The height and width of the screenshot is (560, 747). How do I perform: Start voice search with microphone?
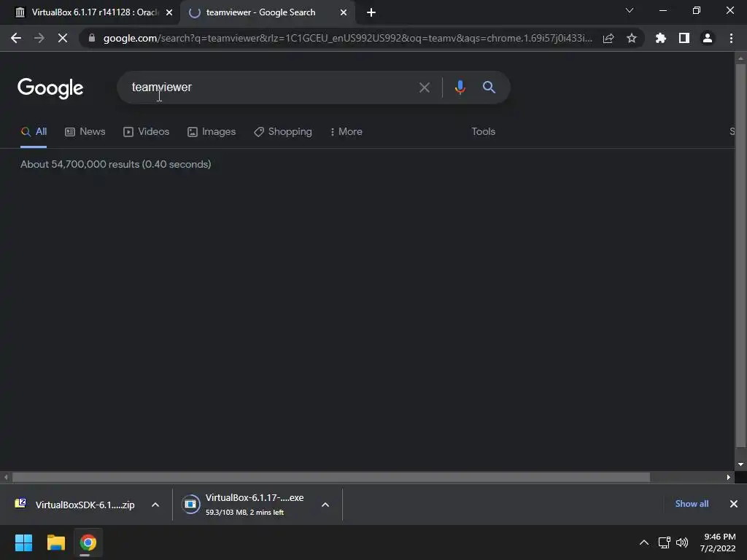coord(460,87)
